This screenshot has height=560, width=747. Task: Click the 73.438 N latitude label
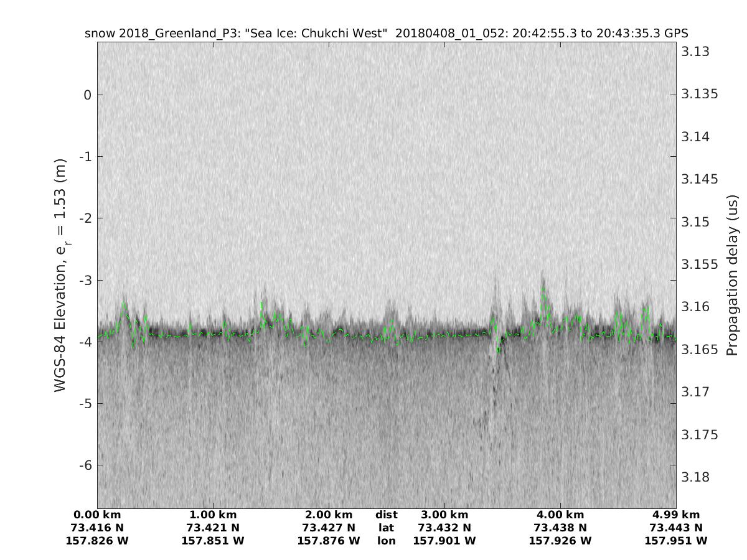click(x=560, y=528)
